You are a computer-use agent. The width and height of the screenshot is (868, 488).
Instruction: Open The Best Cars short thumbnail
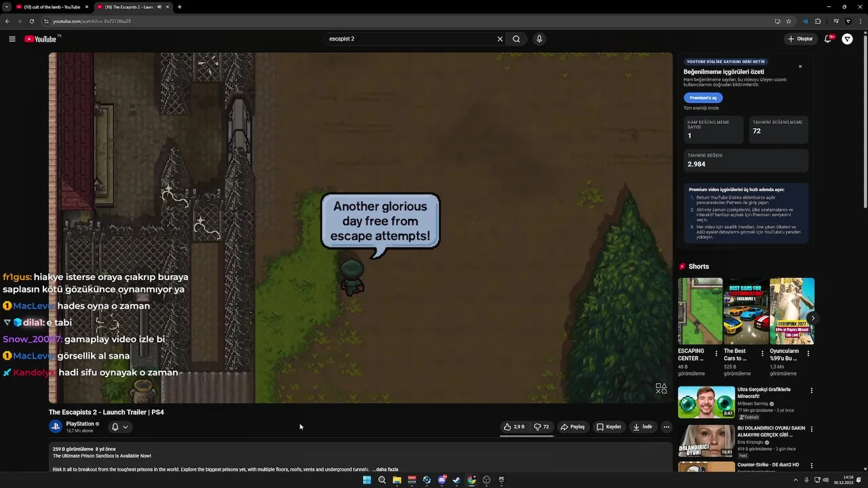click(x=746, y=311)
